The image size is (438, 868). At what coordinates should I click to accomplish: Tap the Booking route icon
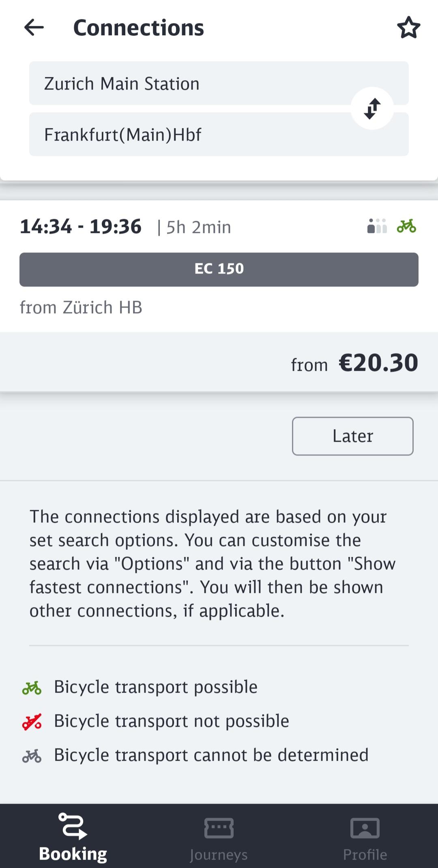(73, 826)
